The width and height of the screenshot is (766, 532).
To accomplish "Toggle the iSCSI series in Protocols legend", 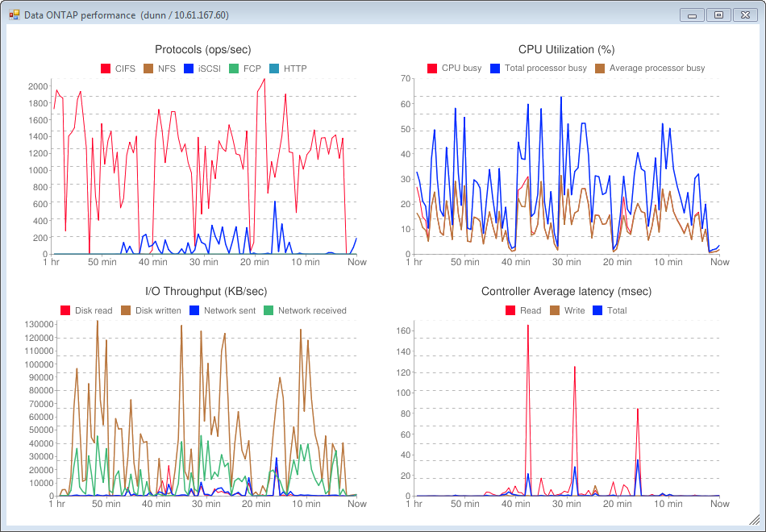I will [x=205, y=69].
